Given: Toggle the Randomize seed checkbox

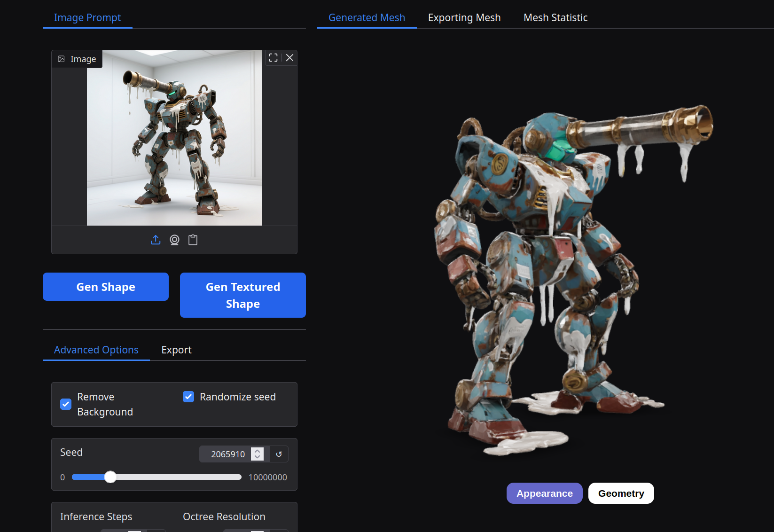Looking at the screenshot, I should 188,397.
